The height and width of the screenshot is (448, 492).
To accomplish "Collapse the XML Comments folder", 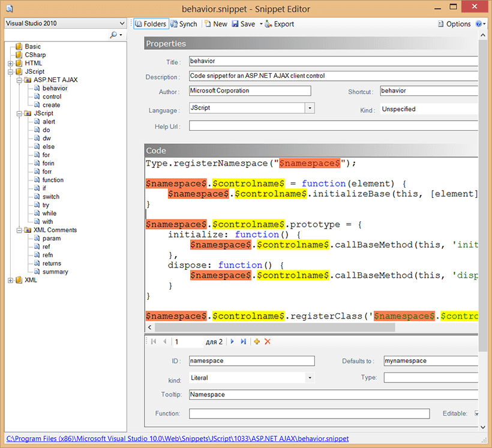I will pyautogui.click(x=19, y=230).
